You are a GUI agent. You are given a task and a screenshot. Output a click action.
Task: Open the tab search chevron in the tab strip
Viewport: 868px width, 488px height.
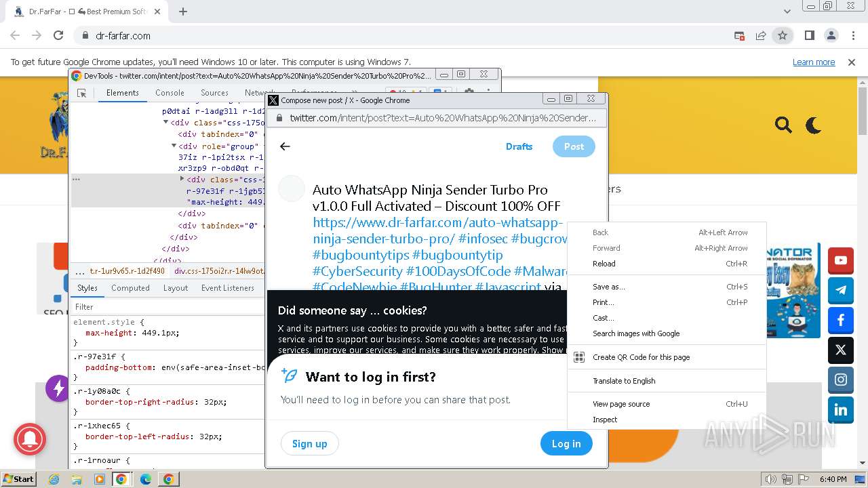(x=787, y=12)
